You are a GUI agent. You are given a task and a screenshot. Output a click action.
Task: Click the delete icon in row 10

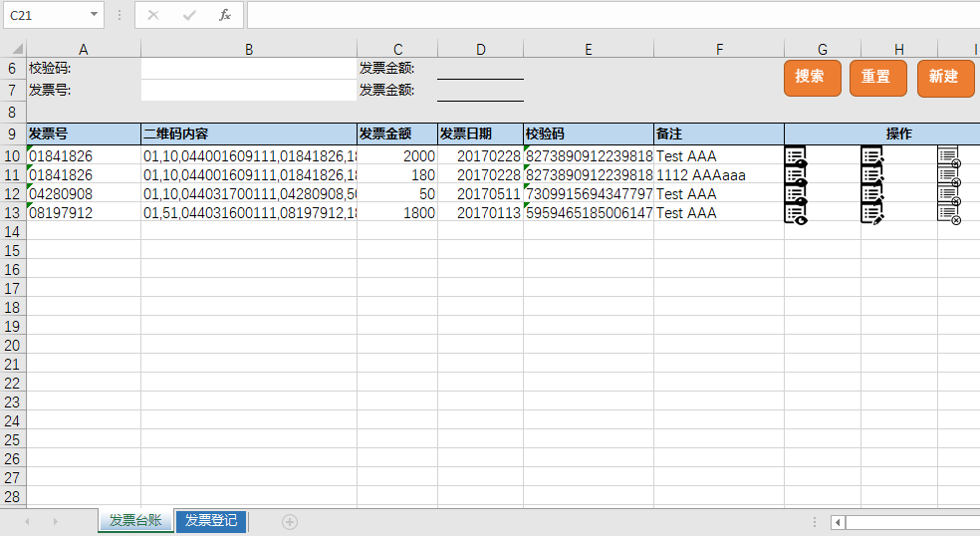(948, 156)
